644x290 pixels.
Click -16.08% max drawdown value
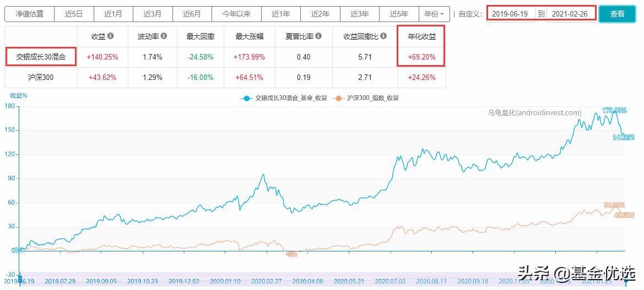coord(201,77)
